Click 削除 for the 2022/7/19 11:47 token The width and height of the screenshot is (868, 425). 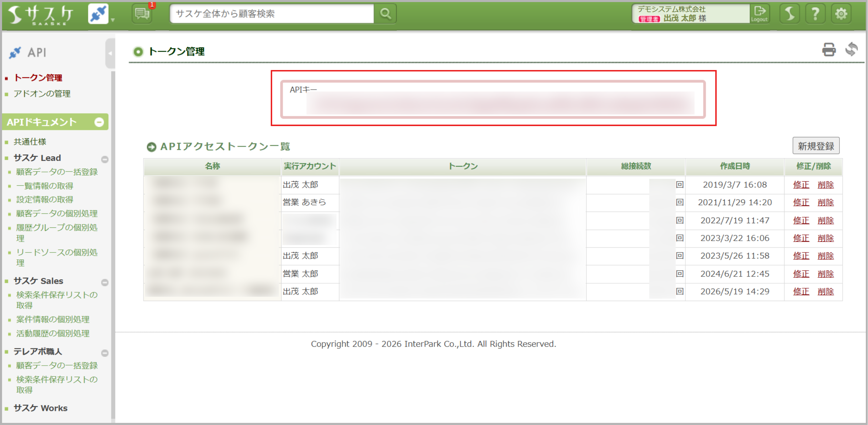tap(826, 221)
